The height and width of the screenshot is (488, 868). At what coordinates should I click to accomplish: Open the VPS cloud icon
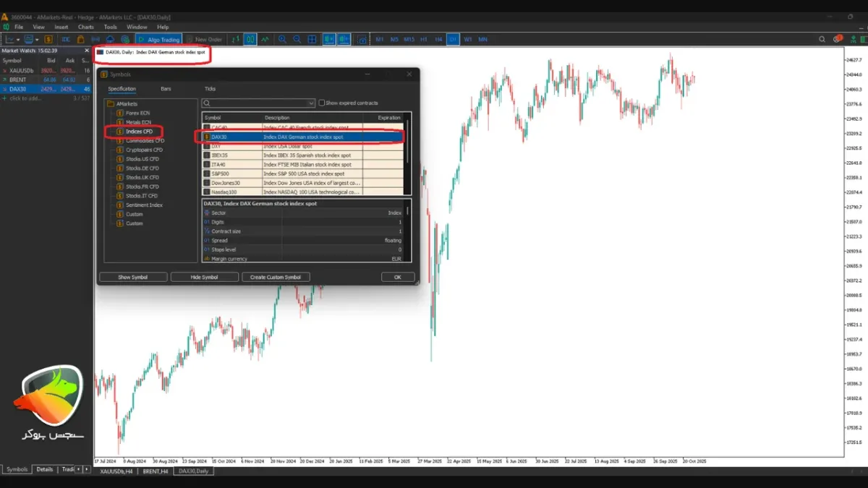(110, 39)
